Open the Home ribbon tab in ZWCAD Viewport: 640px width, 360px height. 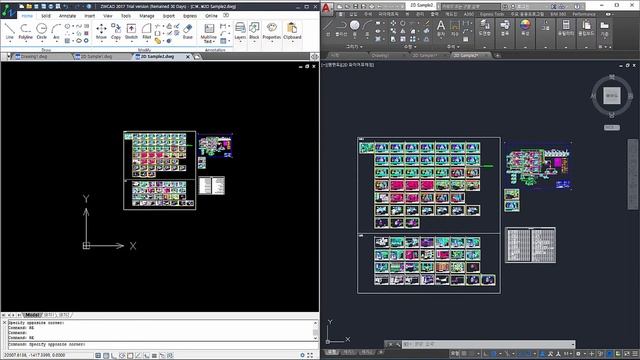click(27, 16)
